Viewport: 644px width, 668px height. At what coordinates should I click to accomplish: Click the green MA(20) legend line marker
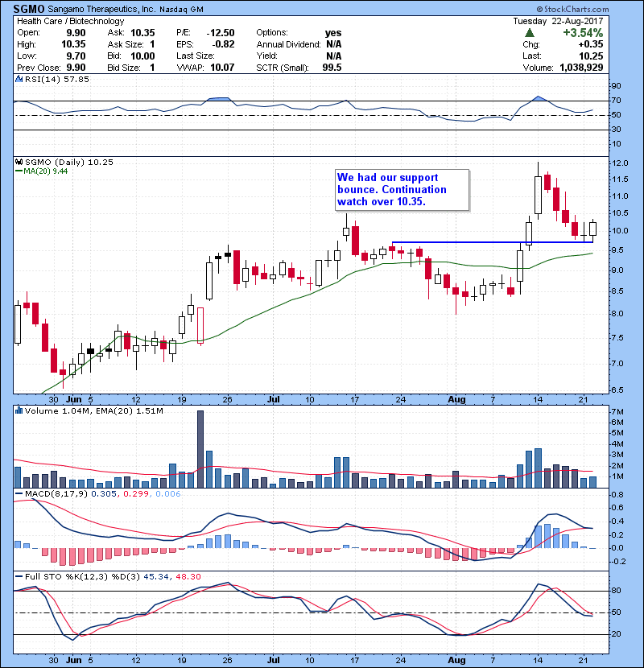click(x=19, y=171)
